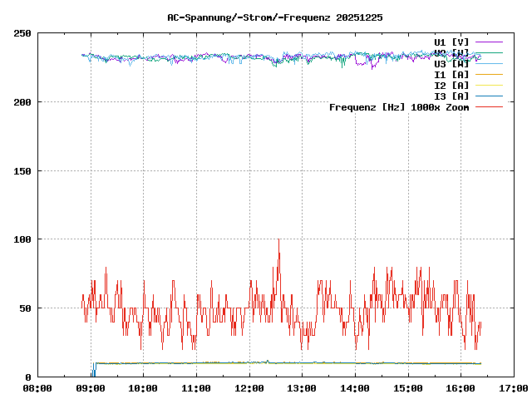The height and width of the screenshot is (399, 532).
Task: Click the 100 y-axis tick label
Action: [22, 239]
